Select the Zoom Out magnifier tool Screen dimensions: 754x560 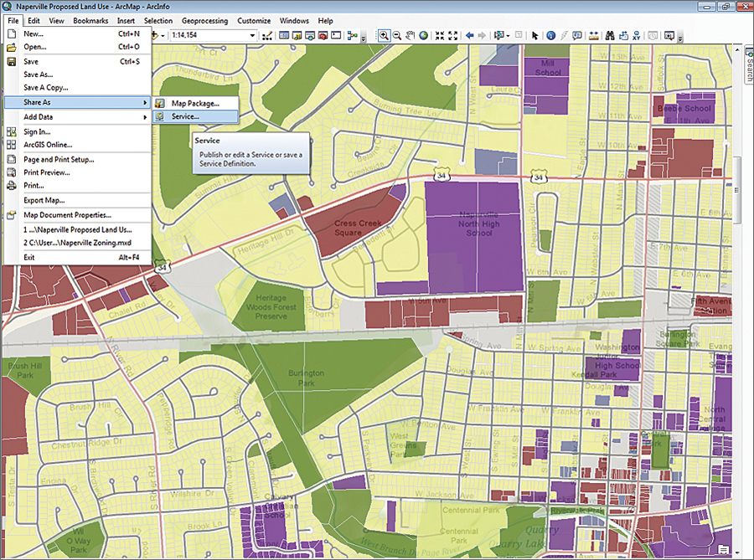[397, 36]
